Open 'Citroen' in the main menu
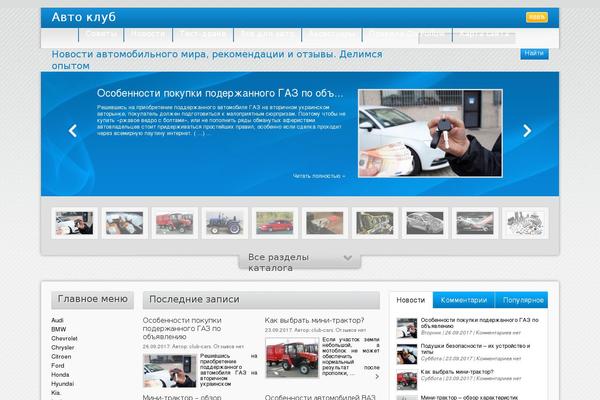This screenshot has width=600, height=400. [61, 356]
